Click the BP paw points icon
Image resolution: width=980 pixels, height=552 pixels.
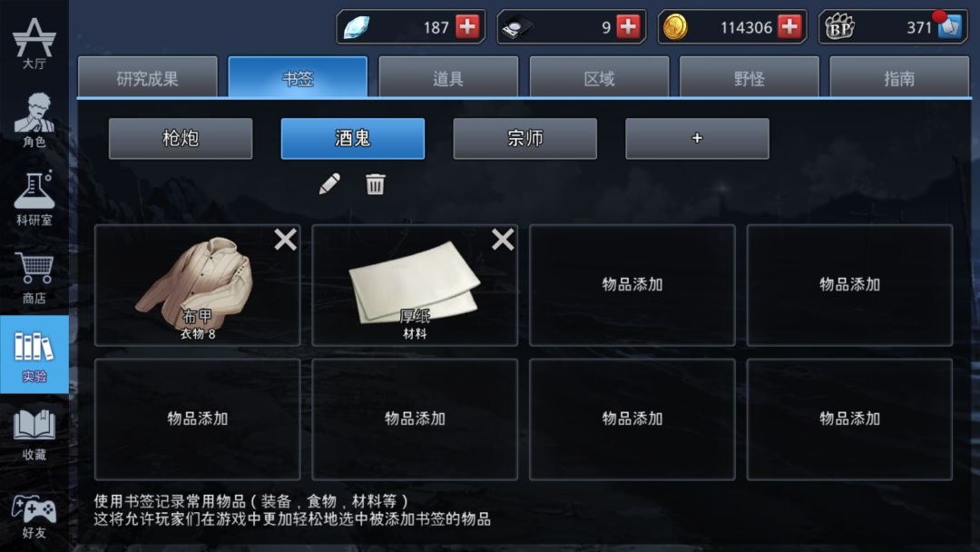point(838,27)
